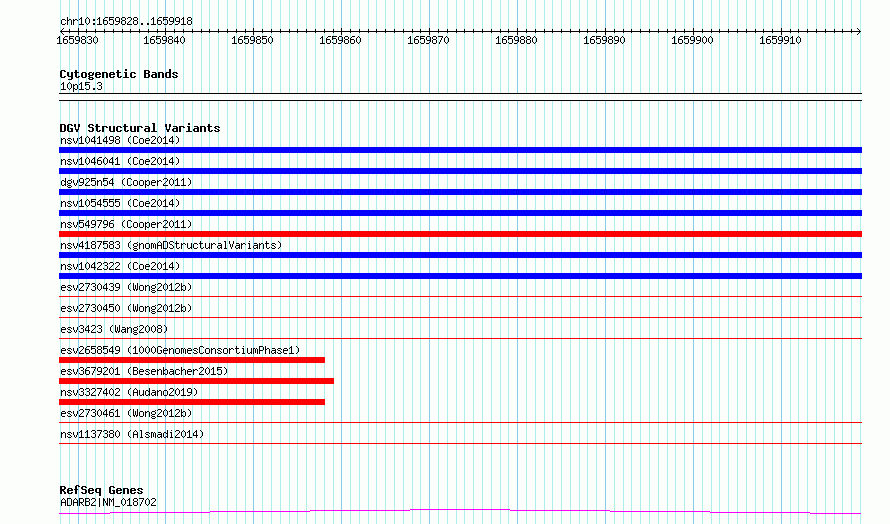This screenshot has height=524, width=890.
Task: Open variant esv2658549 (1000GenomesConsortiumPhase1) label
Action: [180, 350]
